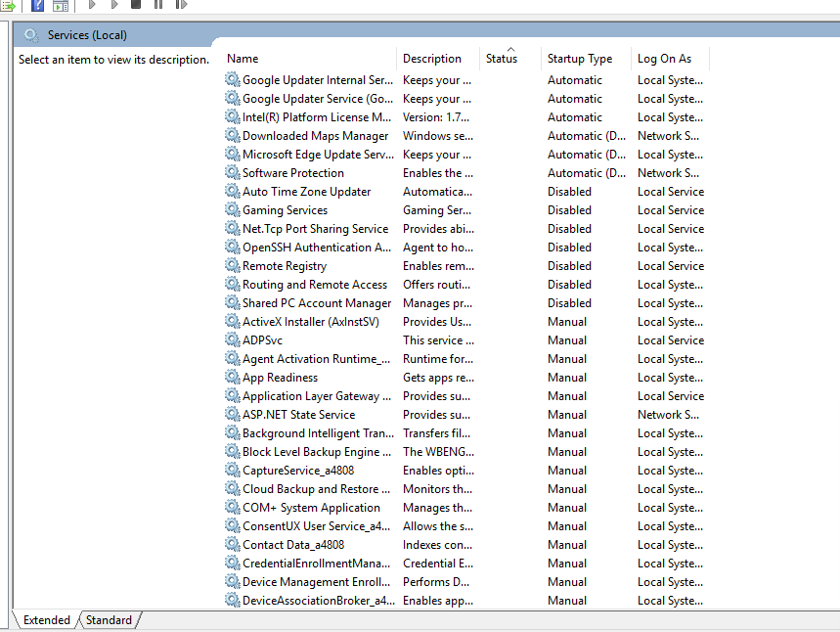
Task: Click 'Version: 1.7...' description cell
Action: click(x=436, y=116)
